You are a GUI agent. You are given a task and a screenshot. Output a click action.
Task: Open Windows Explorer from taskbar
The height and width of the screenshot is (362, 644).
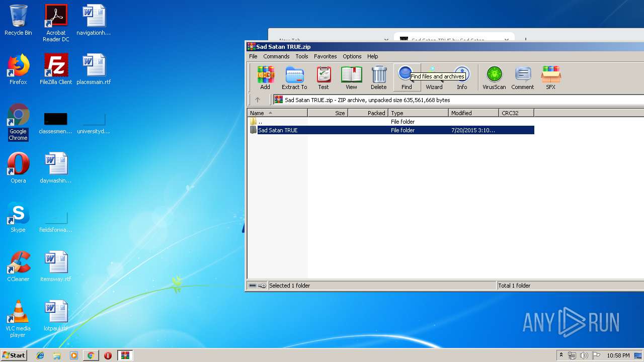pyautogui.click(x=57, y=355)
